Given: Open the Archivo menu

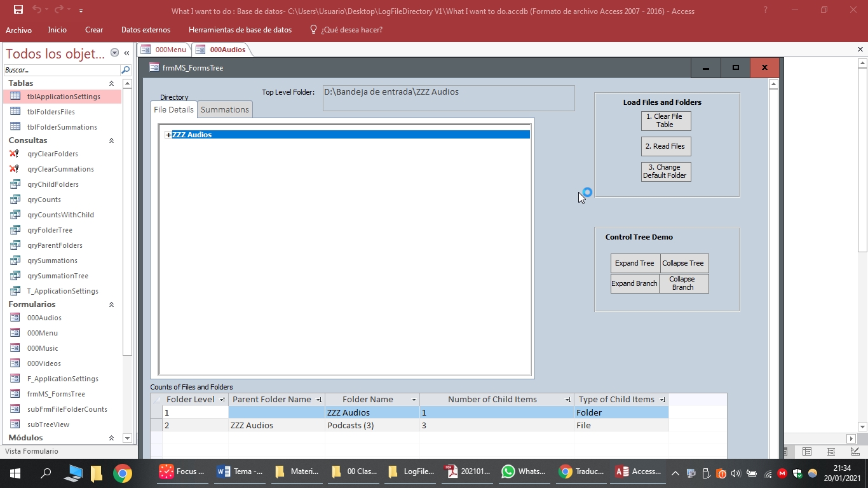Looking at the screenshot, I should click(18, 30).
